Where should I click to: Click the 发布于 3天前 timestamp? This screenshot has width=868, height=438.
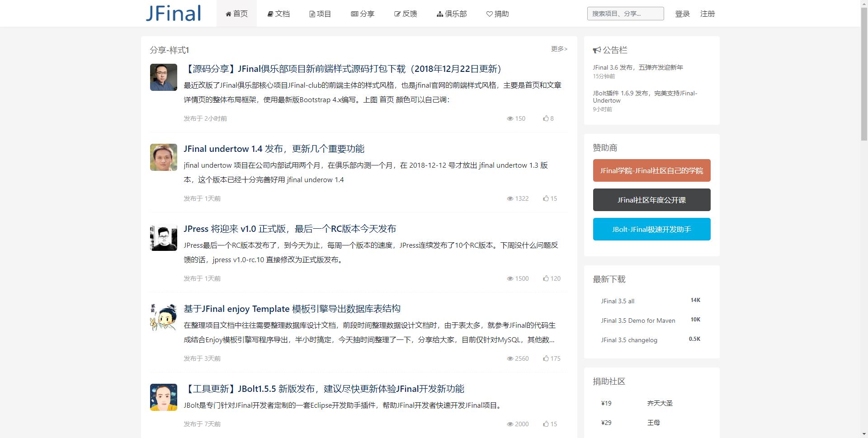pos(202,358)
